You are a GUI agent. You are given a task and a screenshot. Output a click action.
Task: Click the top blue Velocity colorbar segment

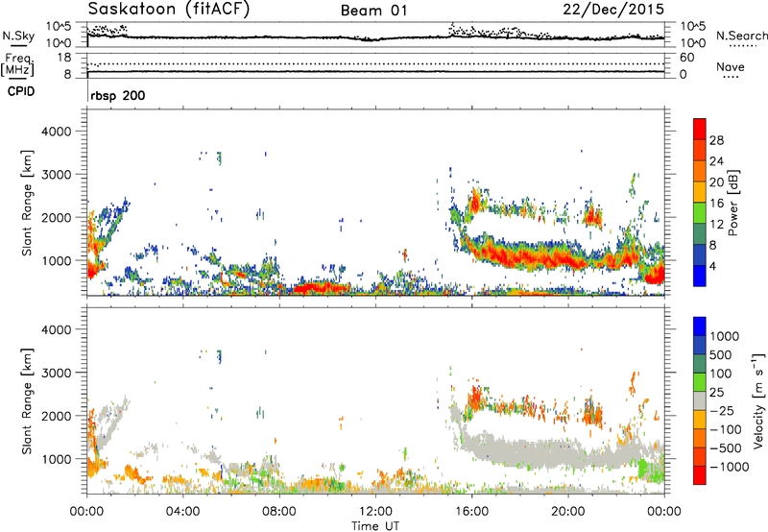[700, 326]
